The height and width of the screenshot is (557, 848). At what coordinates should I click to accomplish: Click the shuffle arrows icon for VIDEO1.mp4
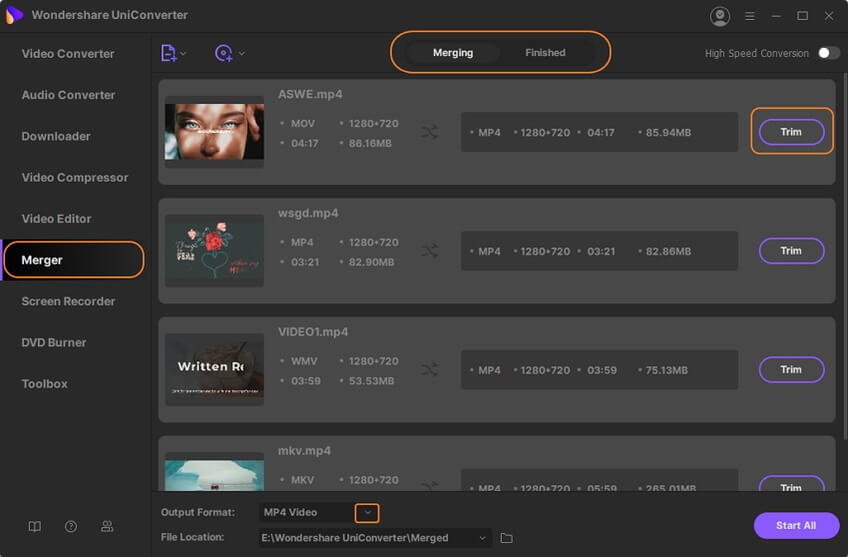pos(429,370)
